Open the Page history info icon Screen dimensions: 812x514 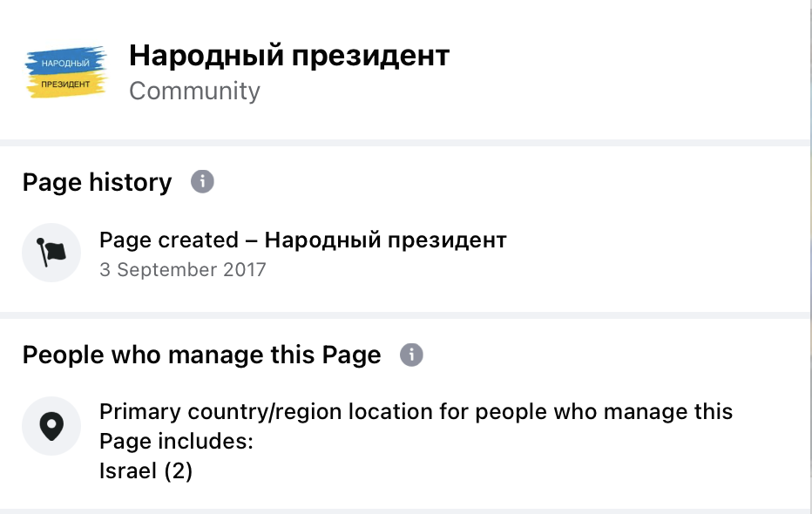(x=202, y=182)
